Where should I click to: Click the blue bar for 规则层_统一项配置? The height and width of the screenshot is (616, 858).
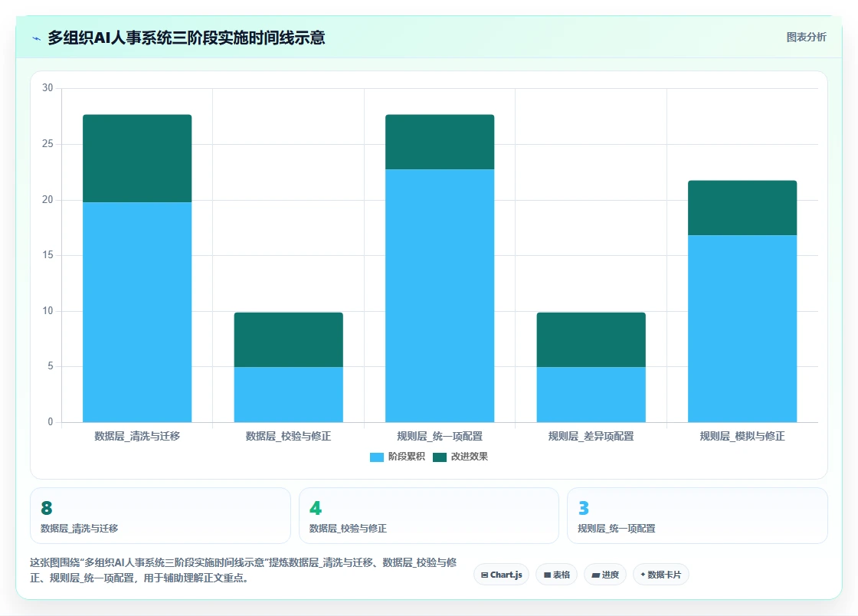click(x=440, y=296)
